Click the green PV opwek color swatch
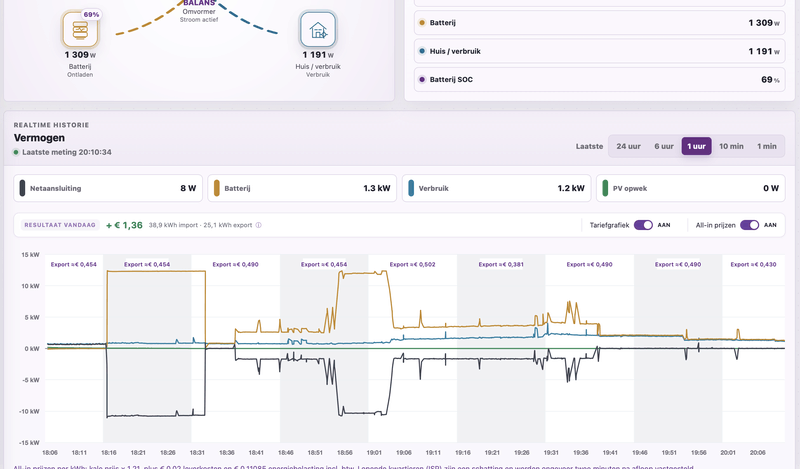 (605, 188)
